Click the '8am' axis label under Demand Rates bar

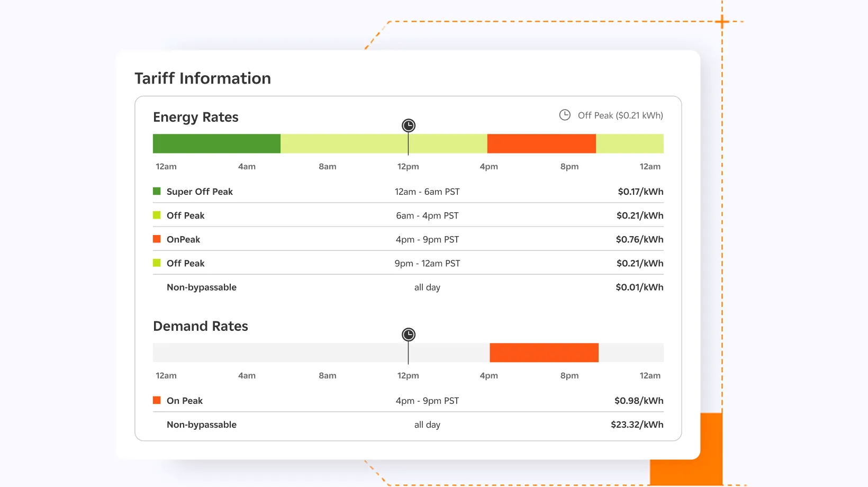(328, 375)
